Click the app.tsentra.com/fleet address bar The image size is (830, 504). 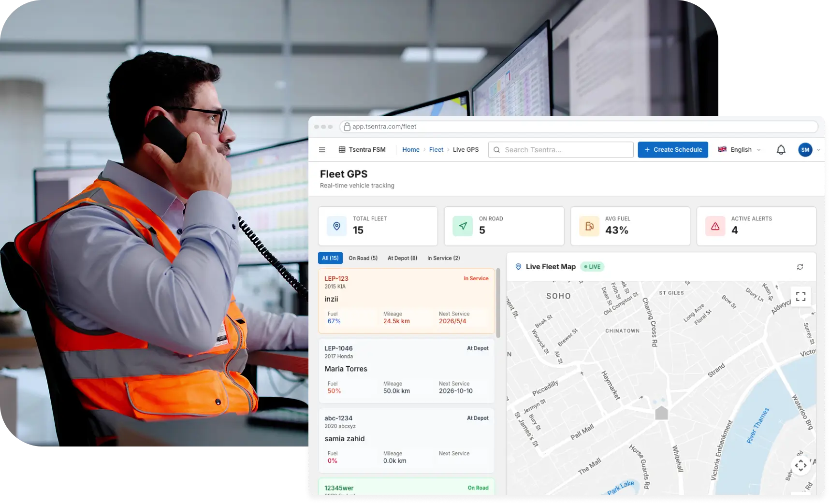coord(579,127)
